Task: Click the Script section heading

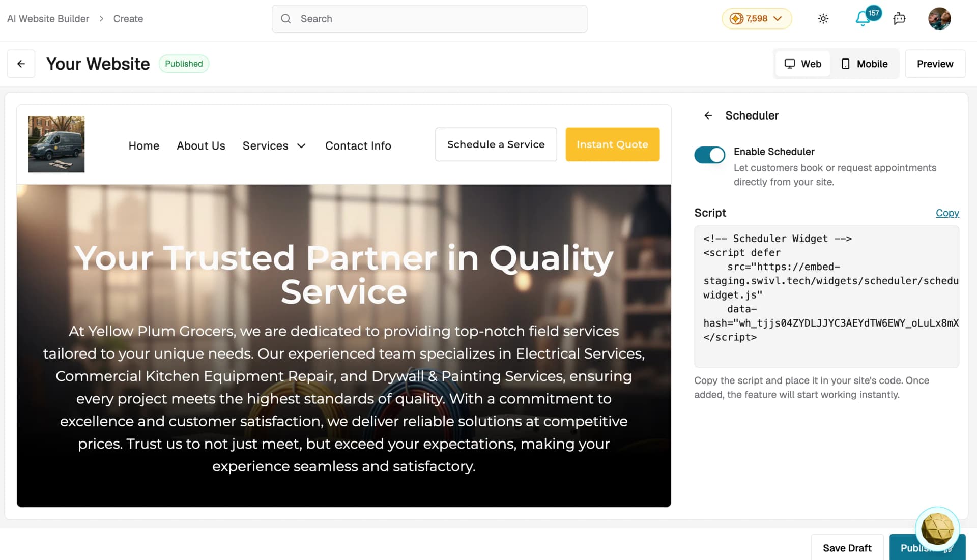Action: 710,213
